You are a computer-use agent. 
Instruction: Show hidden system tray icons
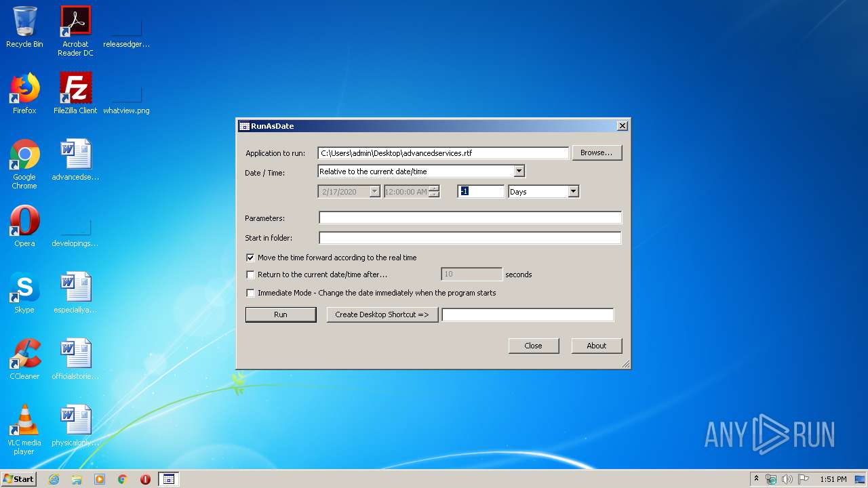point(756,479)
